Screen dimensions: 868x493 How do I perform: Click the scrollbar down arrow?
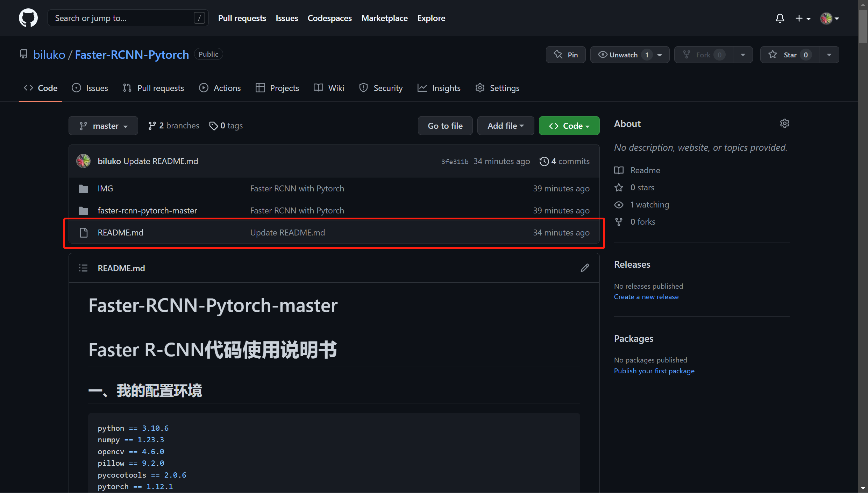click(x=863, y=488)
